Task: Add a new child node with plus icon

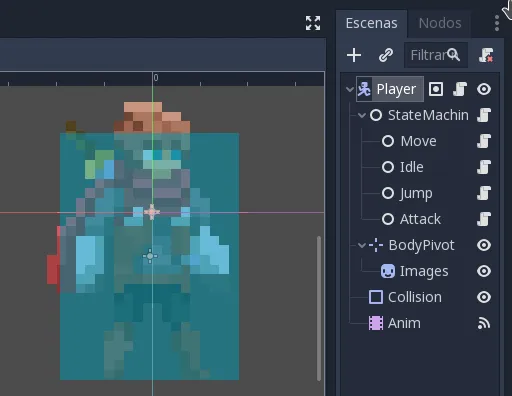Action: 354,55
